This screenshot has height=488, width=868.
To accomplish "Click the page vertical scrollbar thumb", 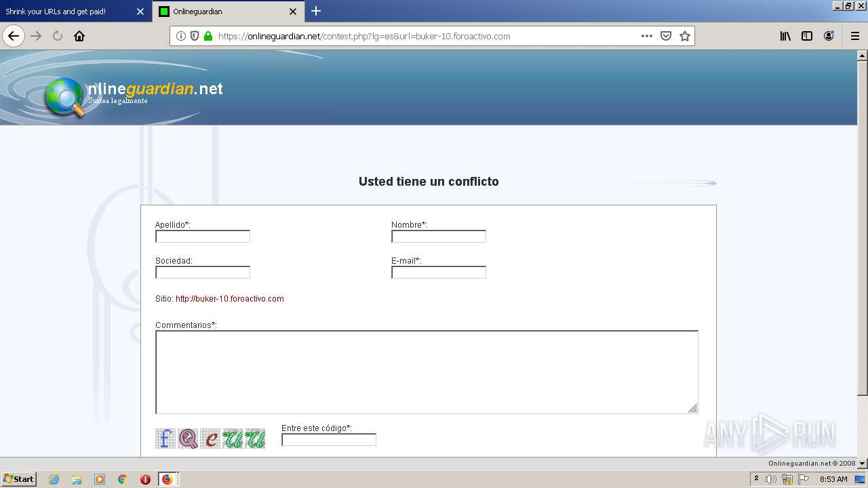I will tap(863, 228).
